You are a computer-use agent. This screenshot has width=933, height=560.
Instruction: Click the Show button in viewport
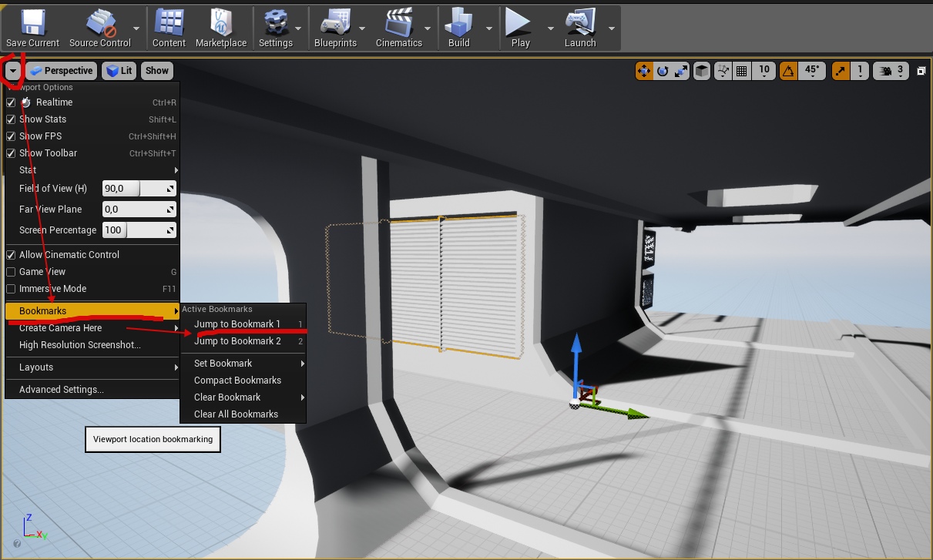156,71
